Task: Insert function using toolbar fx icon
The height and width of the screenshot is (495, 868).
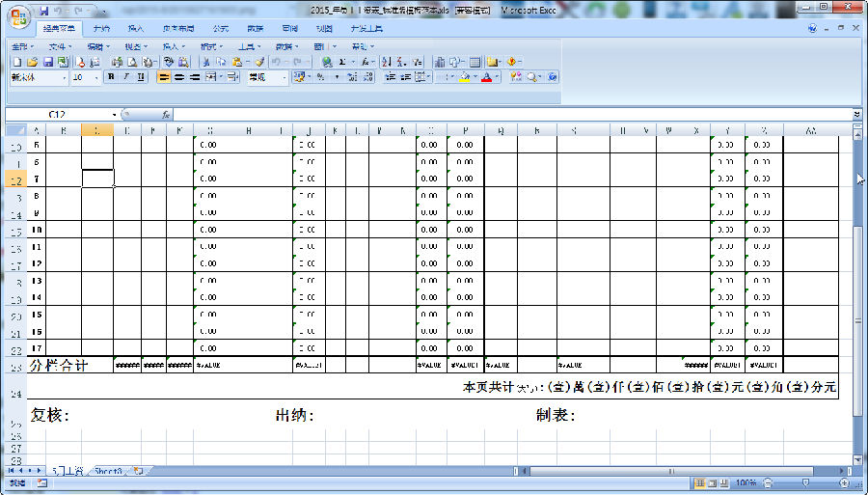Action: pos(365,62)
